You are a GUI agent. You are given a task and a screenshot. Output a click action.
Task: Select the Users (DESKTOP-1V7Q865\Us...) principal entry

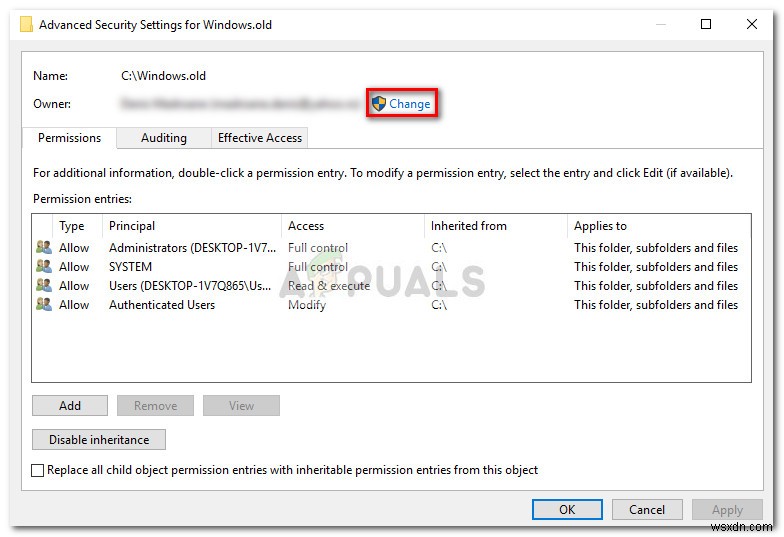tap(190, 286)
